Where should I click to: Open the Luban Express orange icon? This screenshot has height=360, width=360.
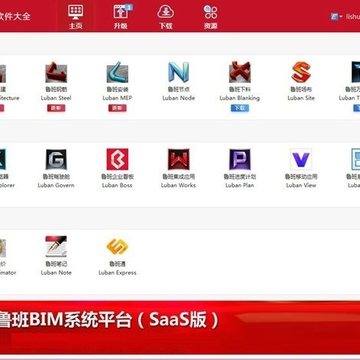click(117, 246)
